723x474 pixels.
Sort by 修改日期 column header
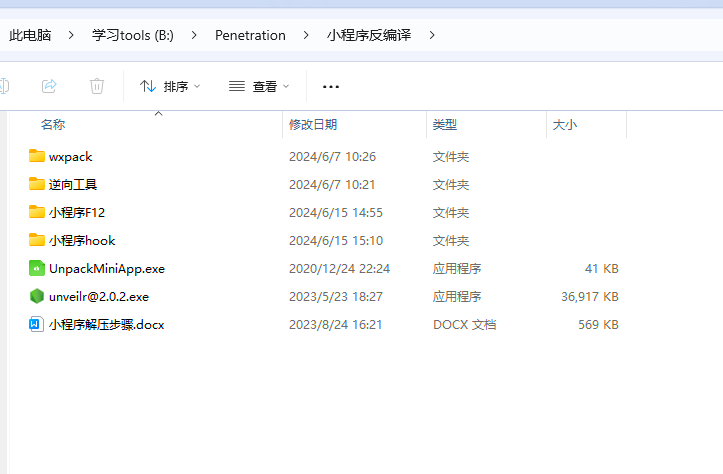[x=313, y=125]
